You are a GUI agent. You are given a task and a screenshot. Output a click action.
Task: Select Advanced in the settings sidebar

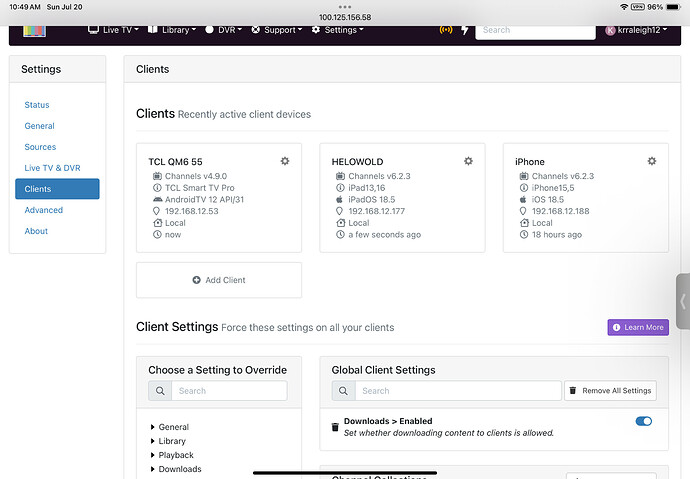pyautogui.click(x=43, y=210)
